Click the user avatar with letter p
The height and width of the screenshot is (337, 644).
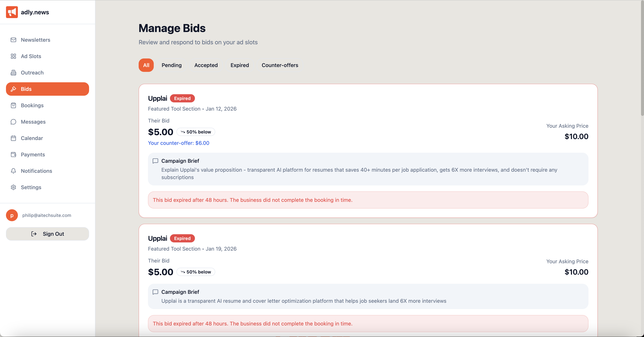[12, 215]
